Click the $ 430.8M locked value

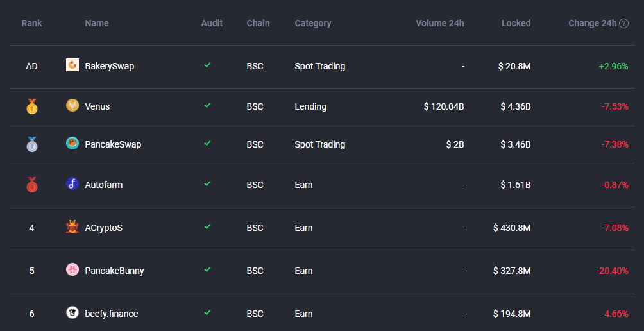tap(512, 228)
